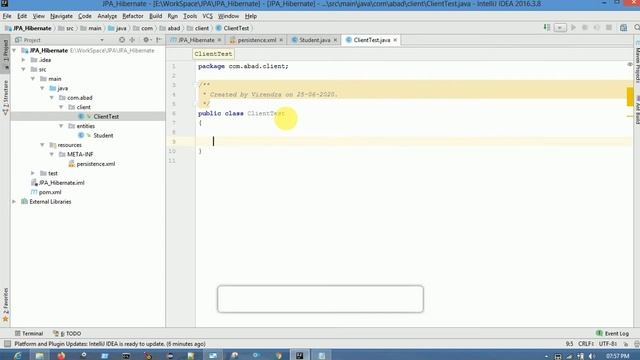Click Hide Project panel icon
The width and height of the screenshot is (640, 360).
(x=159, y=40)
